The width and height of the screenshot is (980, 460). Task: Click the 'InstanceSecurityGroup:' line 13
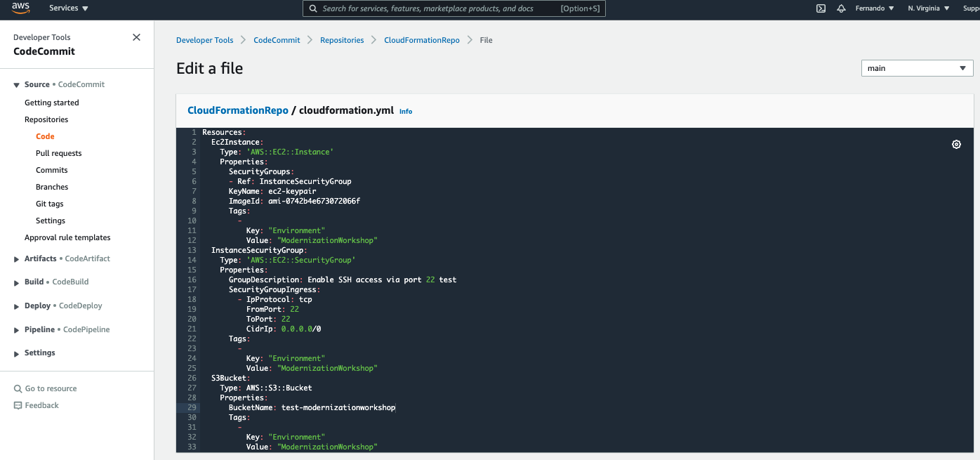[259, 250]
